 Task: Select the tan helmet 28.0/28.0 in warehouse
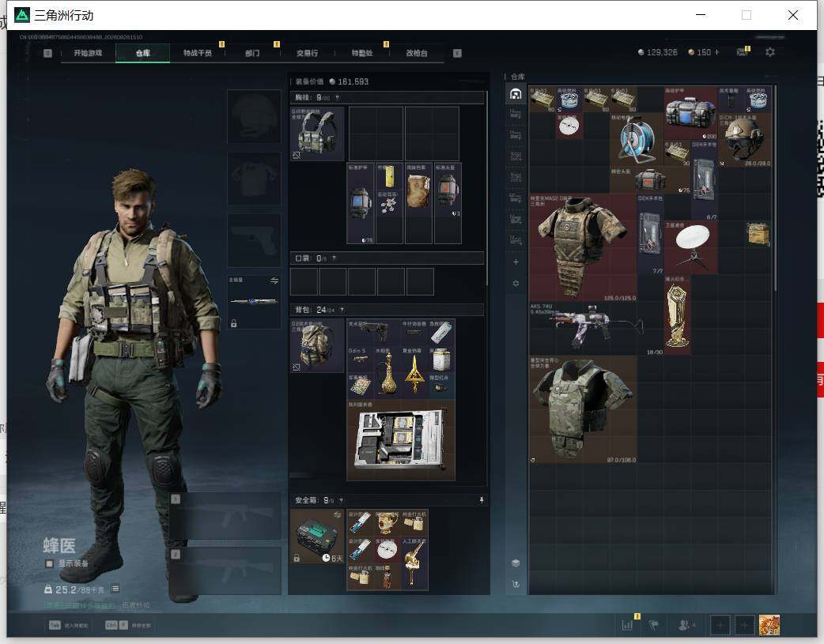(x=745, y=140)
